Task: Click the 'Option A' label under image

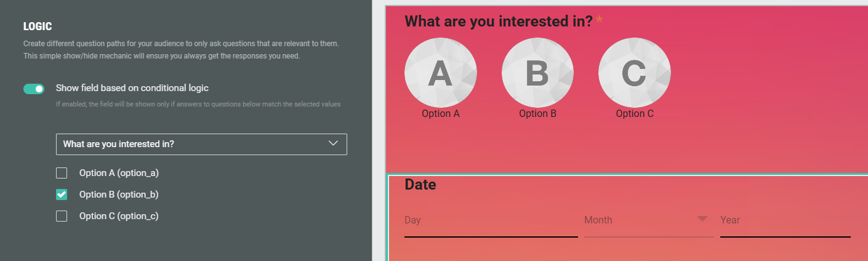Action: [x=440, y=114]
